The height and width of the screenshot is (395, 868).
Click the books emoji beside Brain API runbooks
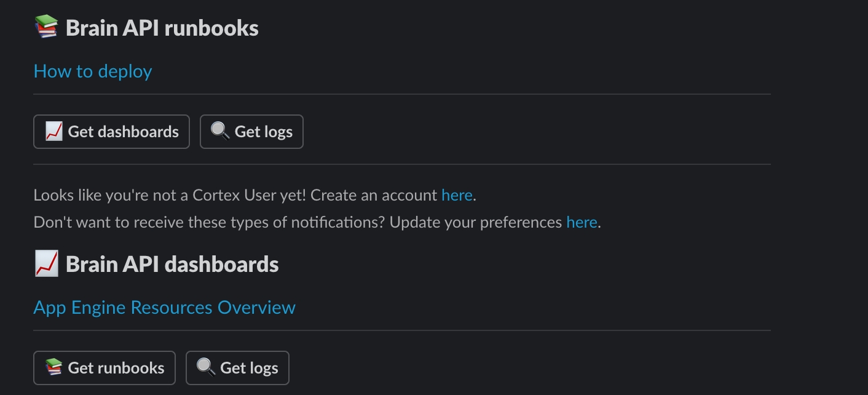pos(46,28)
